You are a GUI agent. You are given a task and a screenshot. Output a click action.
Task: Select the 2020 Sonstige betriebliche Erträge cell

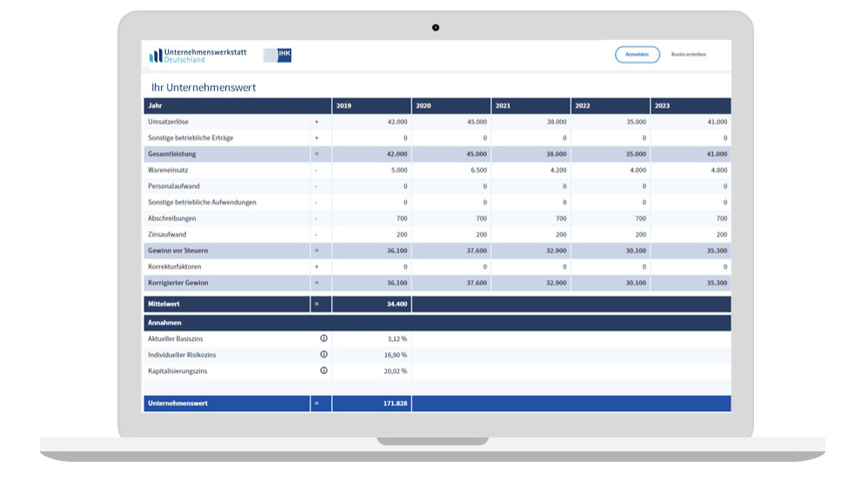tap(451, 138)
